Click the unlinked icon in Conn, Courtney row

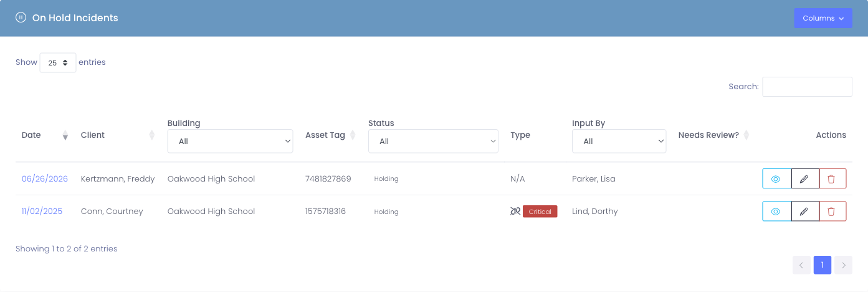515,212
